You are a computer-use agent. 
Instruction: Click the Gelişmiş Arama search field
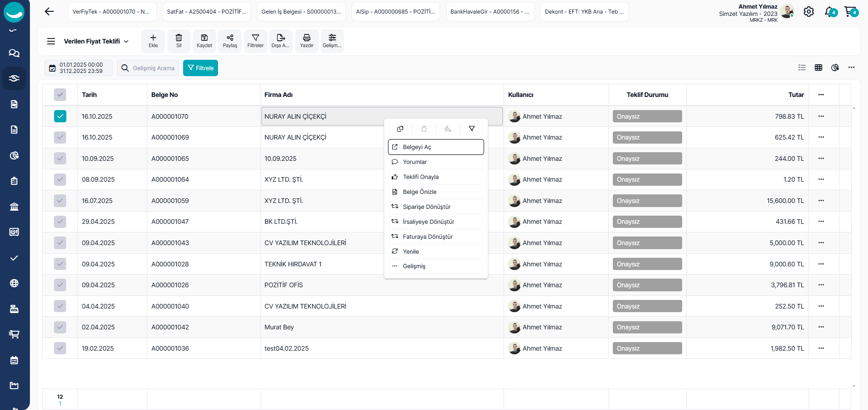[153, 68]
